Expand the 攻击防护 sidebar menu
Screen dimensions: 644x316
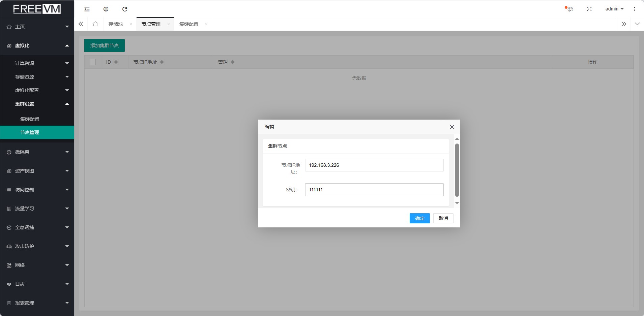(x=37, y=246)
